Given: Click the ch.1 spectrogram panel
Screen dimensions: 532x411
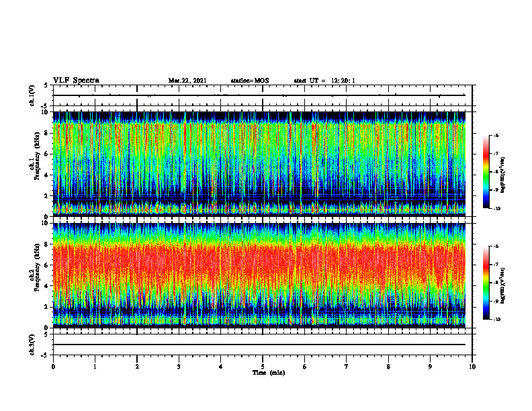Looking at the screenshot, I should (x=259, y=164).
